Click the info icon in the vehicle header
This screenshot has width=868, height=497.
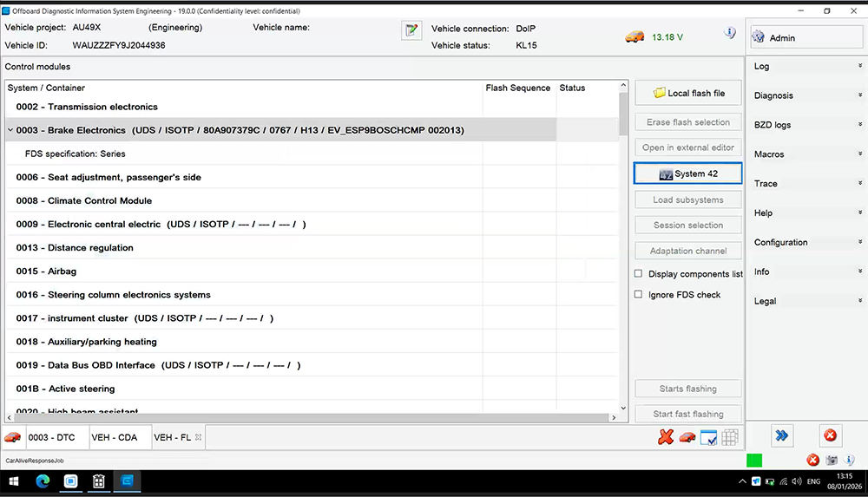pos(730,33)
